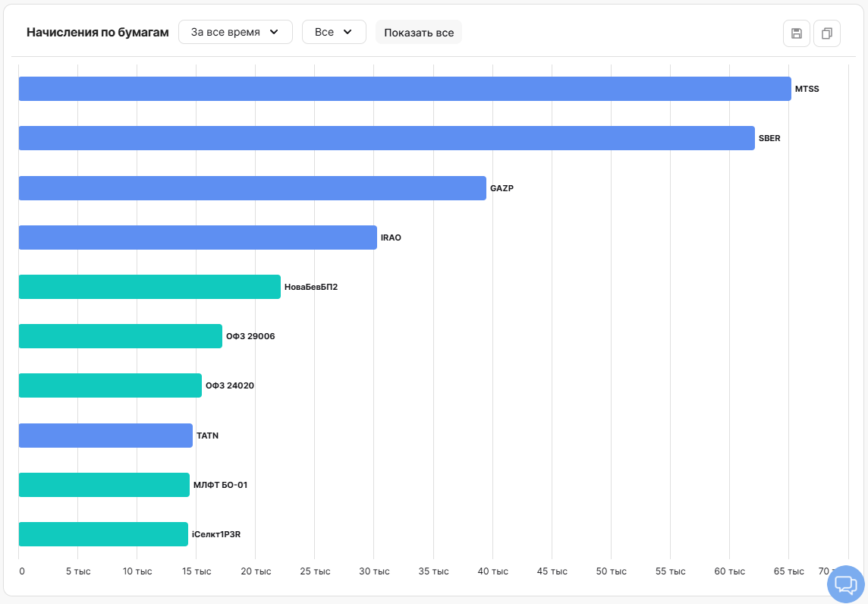The height and width of the screenshot is (604, 868).
Task: Click the '0' axis label
Action: pos(21,571)
